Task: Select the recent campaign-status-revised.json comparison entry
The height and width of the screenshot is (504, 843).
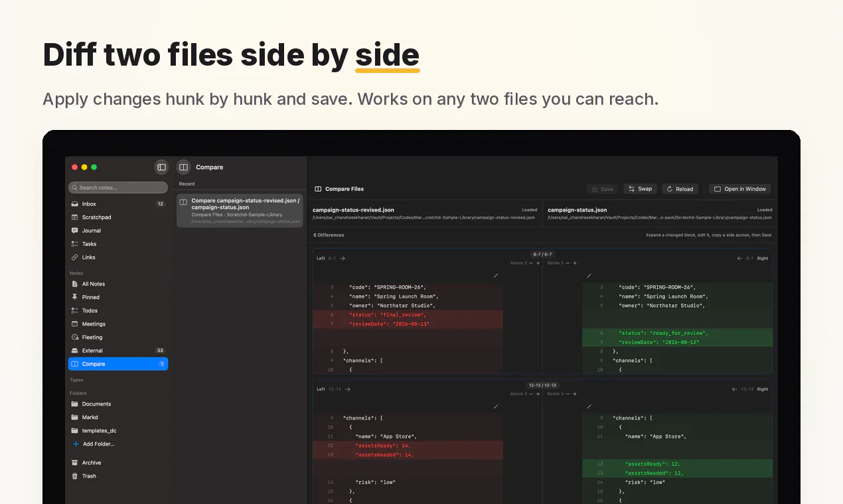Action: pyautogui.click(x=240, y=210)
